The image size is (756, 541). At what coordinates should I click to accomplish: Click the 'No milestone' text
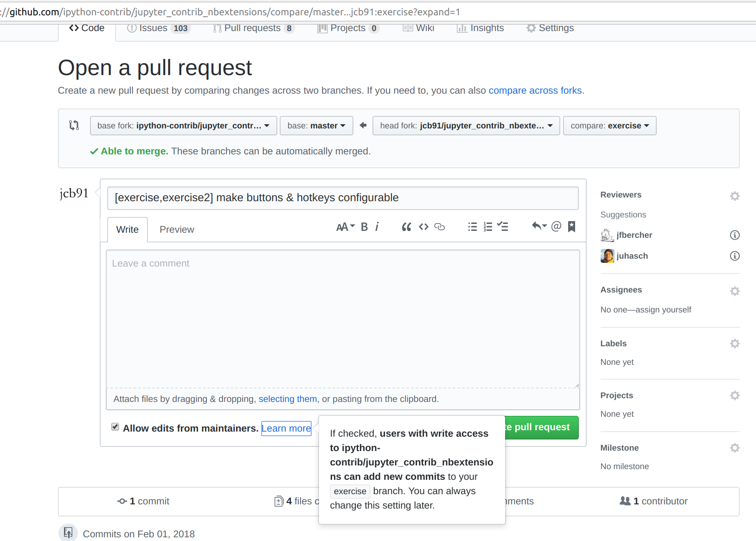click(624, 466)
